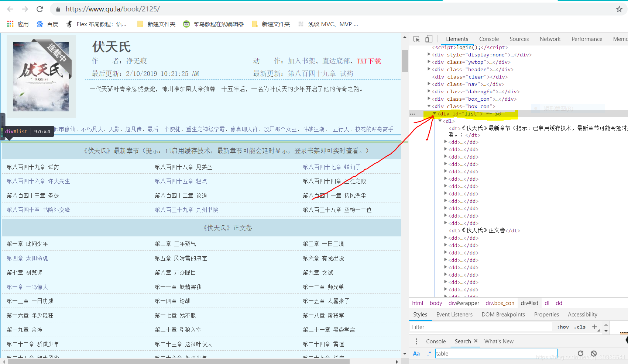Open the 菜鸟教程在线编辑器 bookmark
Image resolution: width=628 pixels, height=364 pixels.
point(213,24)
